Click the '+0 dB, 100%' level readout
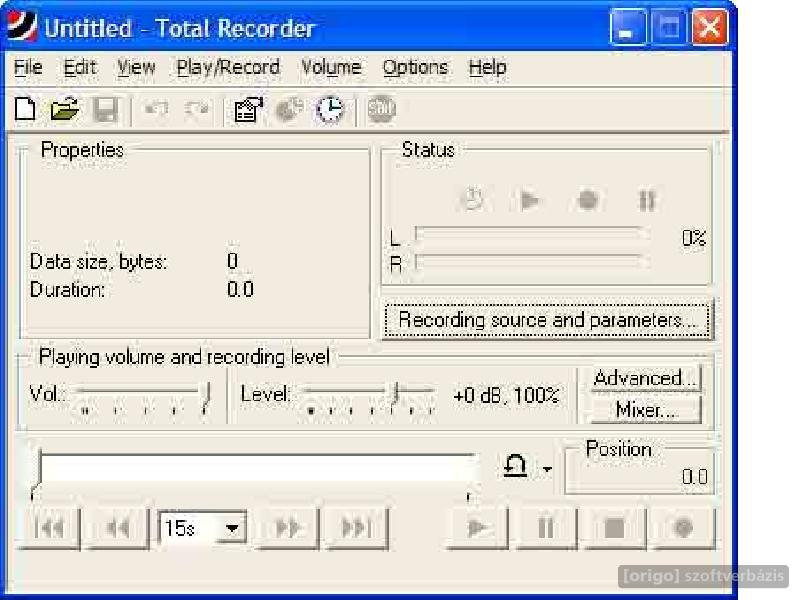800x600 pixels. pyautogui.click(x=506, y=395)
